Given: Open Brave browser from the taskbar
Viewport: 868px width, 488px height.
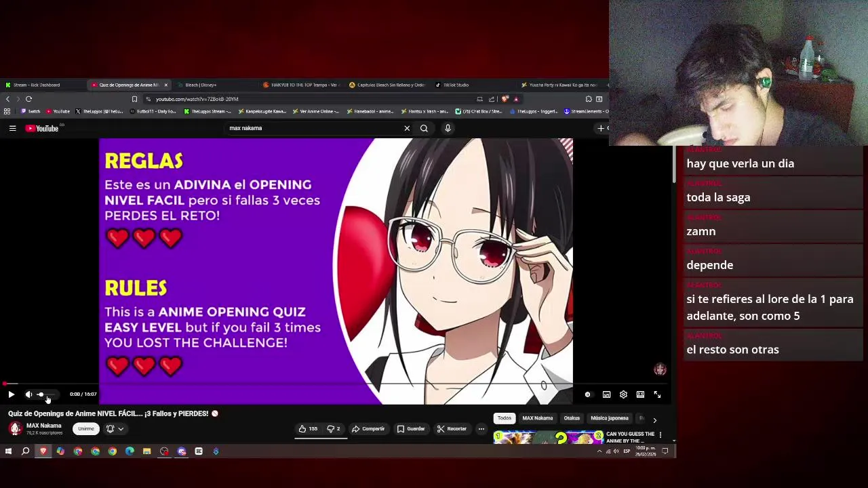Looking at the screenshot, I should [43, 451].
